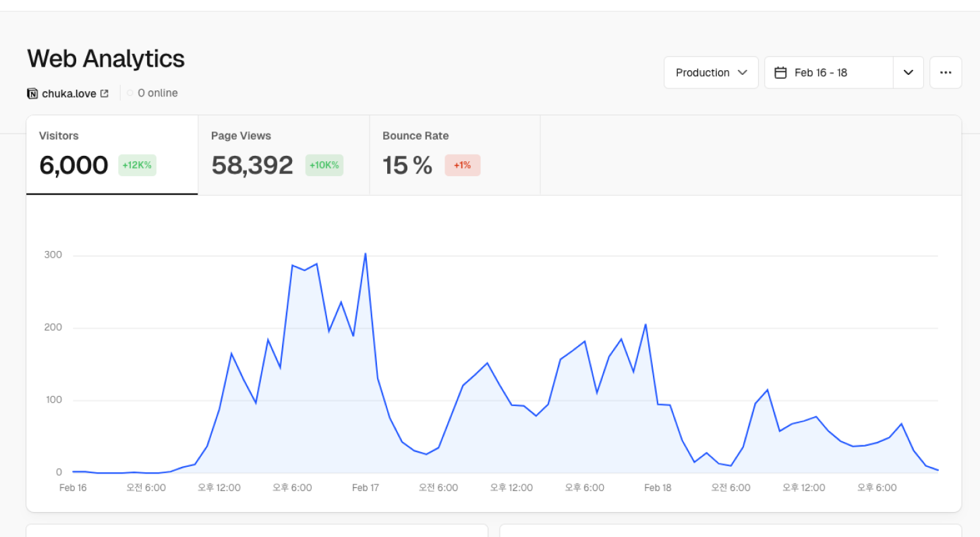The height and width of the screenshot is (537, 980).
Task: Click the 15 % bounce rate value
Action: pos(407,165)
